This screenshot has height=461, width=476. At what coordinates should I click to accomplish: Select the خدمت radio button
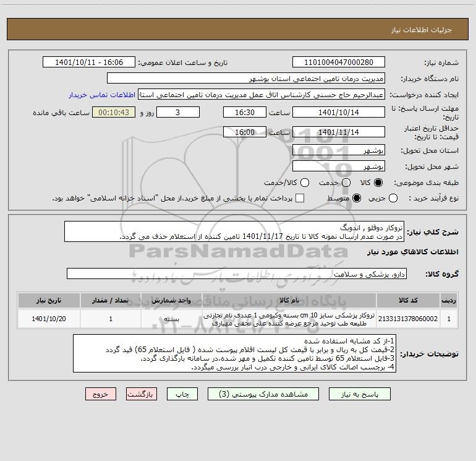346,183
